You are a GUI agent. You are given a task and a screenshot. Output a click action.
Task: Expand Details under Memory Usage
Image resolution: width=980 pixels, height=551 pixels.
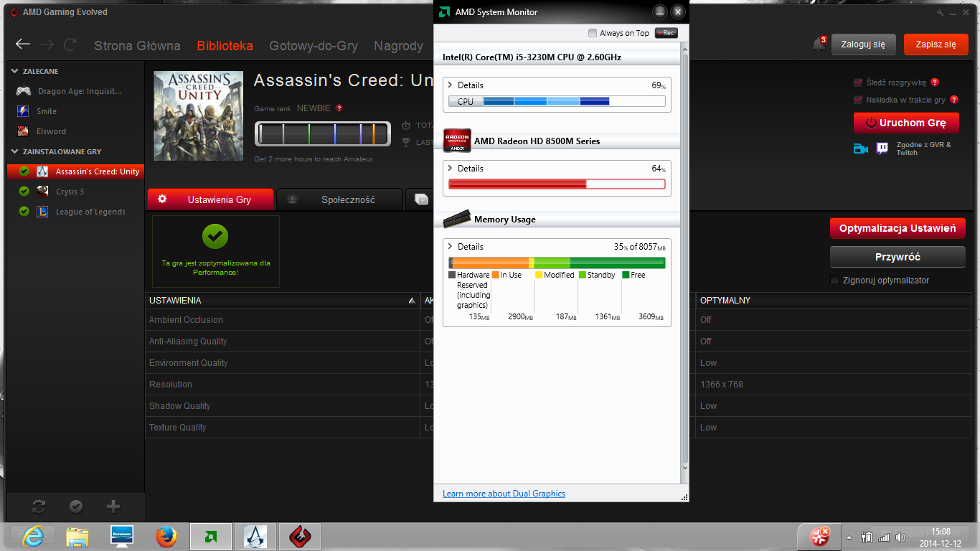pyautogui.click(x=450, y=246)
